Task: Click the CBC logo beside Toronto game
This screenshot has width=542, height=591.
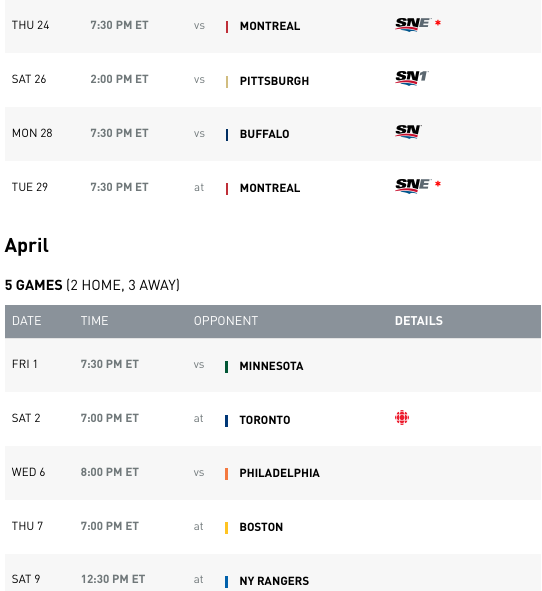Action: pos(402,417)
